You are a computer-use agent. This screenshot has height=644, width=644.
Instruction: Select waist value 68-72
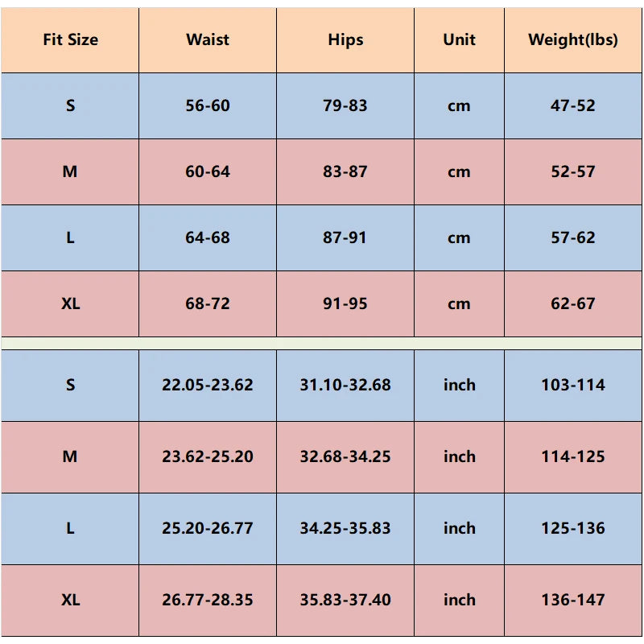[x=208, y=304]
